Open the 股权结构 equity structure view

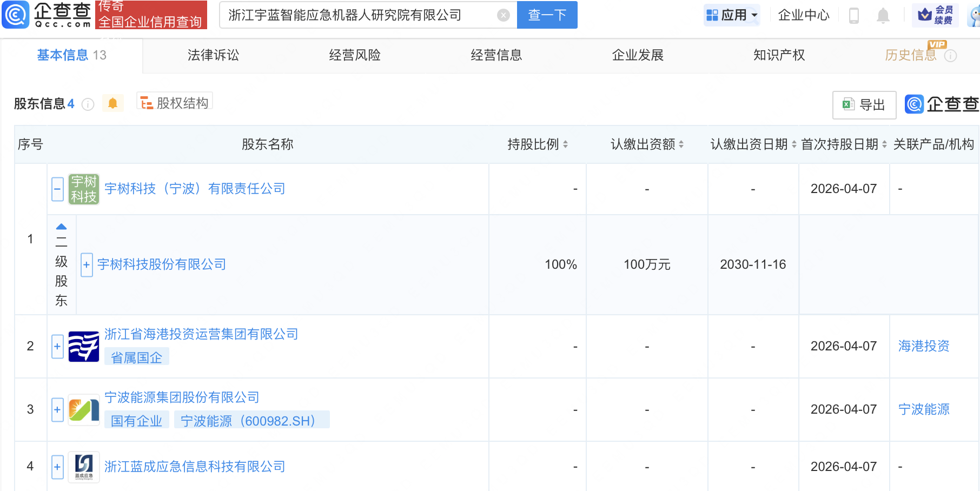[x=175, y=103]
